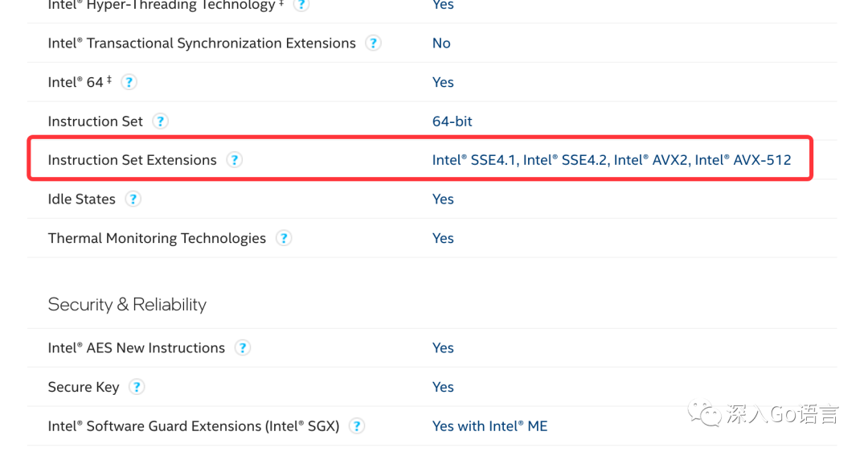
Task: Open help icon for Hyper-Threading Technology
Action: (x=301, y=5)
